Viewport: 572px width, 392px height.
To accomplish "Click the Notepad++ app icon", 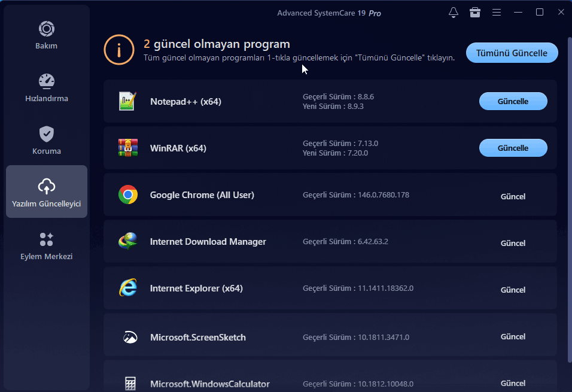I will (128, 101).
